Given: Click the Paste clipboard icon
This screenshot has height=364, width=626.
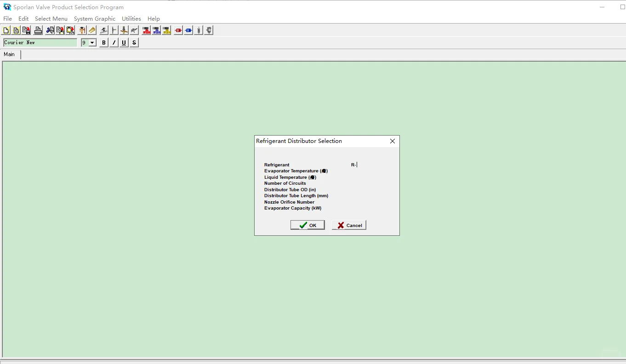Looking at the screenshot, I should coord(70,30).
